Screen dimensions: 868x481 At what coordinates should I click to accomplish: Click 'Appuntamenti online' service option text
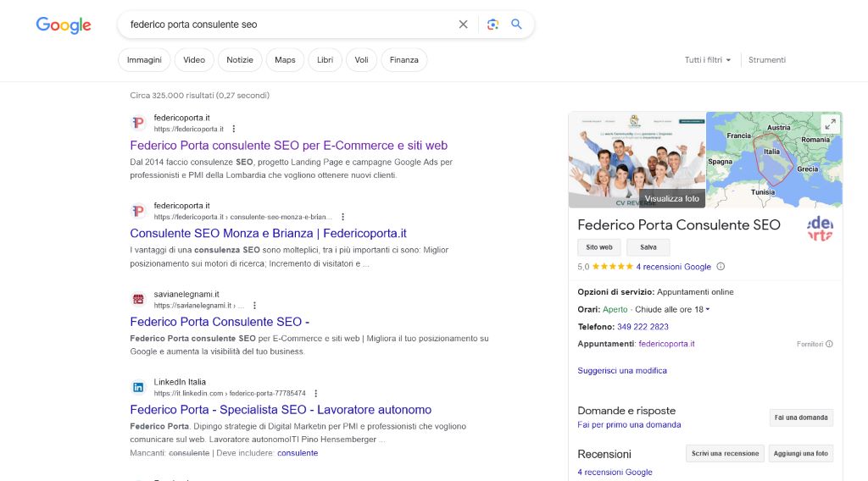tap(695, 292)
